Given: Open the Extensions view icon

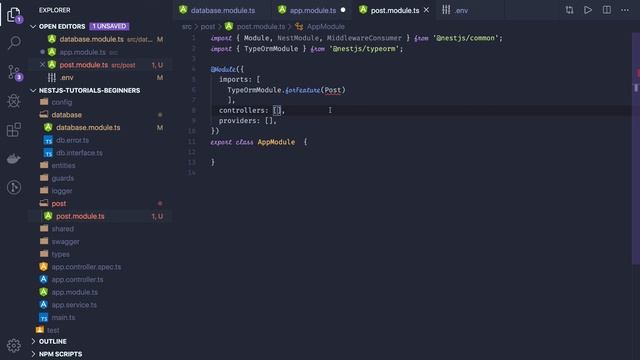Looking at the screenshot, I should 14,130.
